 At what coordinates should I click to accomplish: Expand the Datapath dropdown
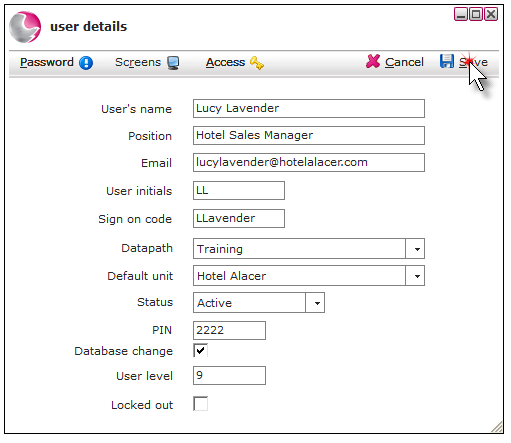click(415, 249)
